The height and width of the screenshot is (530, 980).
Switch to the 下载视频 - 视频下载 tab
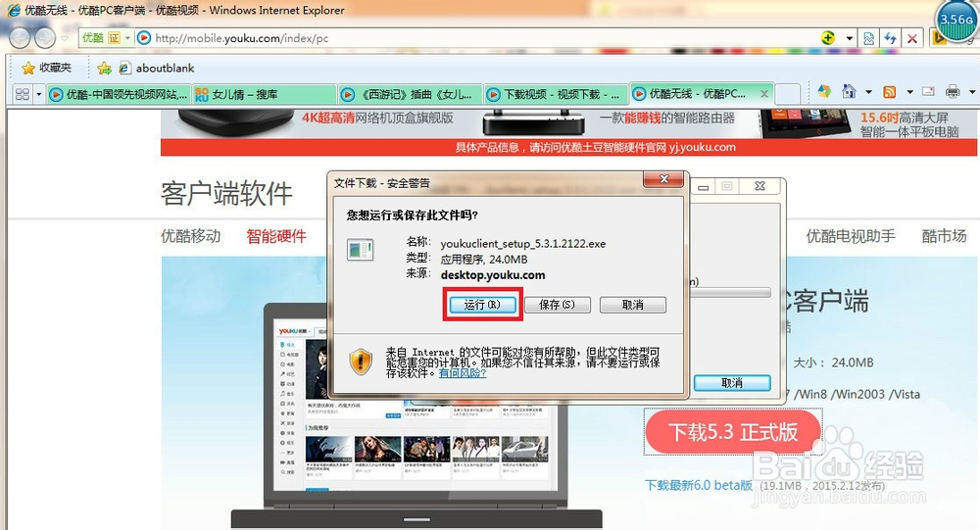[x=555, y=94]
